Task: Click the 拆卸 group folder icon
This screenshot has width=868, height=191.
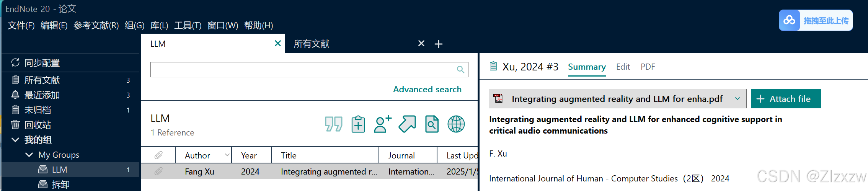Action: (x=43, y=184)
